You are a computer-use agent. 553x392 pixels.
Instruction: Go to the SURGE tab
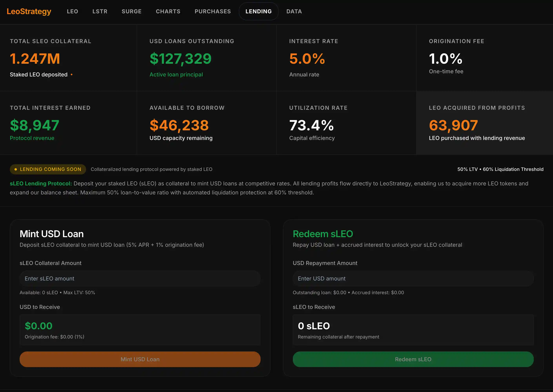[x=131, y=11]
